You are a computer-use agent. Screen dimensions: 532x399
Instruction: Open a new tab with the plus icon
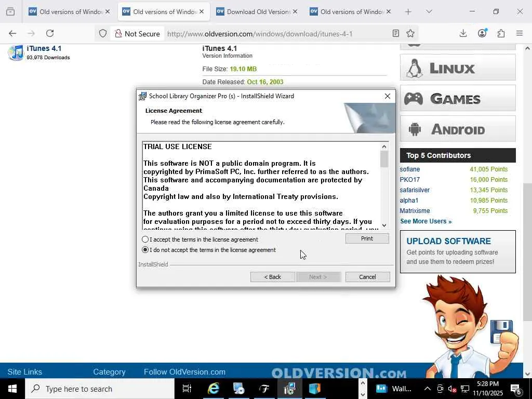(x=408, y=11)
